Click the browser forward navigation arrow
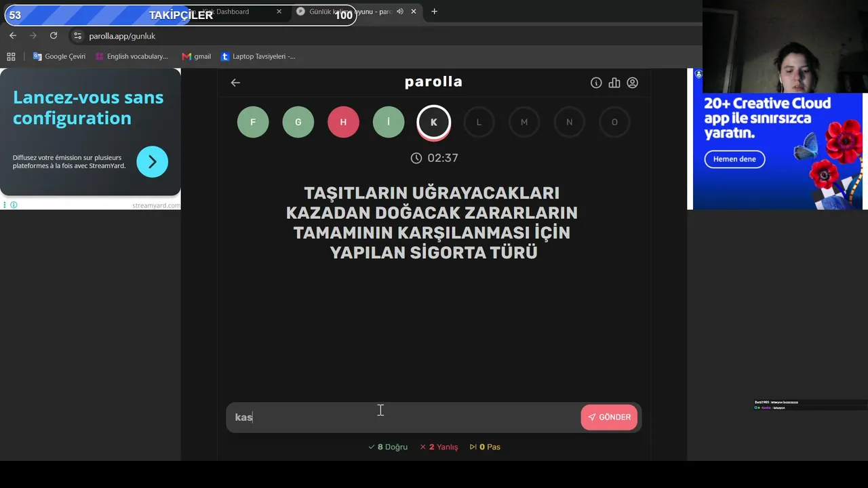 tap(33, 35)
